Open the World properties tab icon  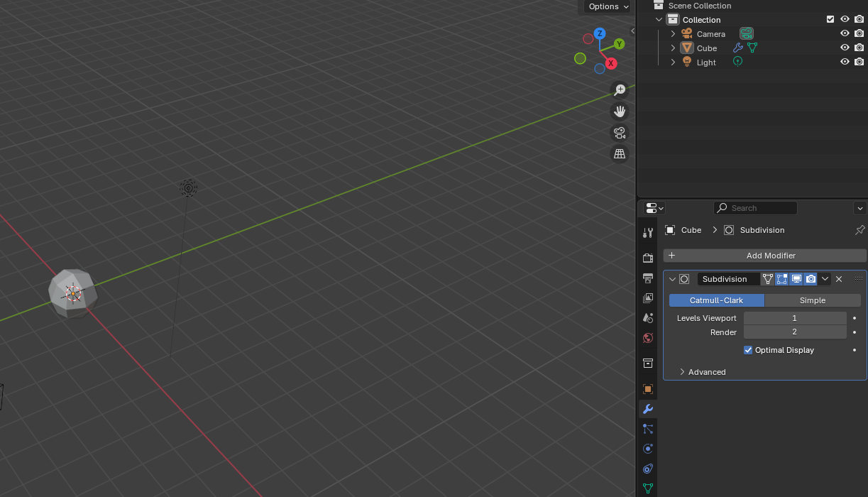(x=647, y=338)
